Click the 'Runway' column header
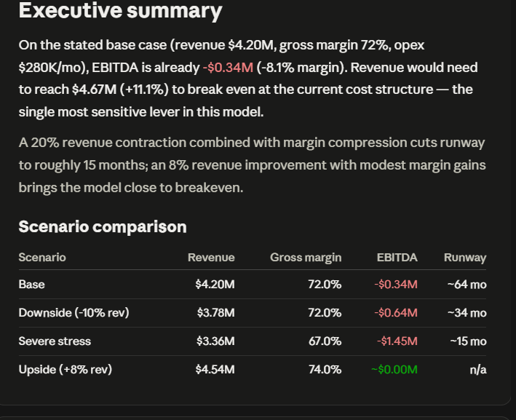This screenshot has width=516, height=420. click(465, 258)
